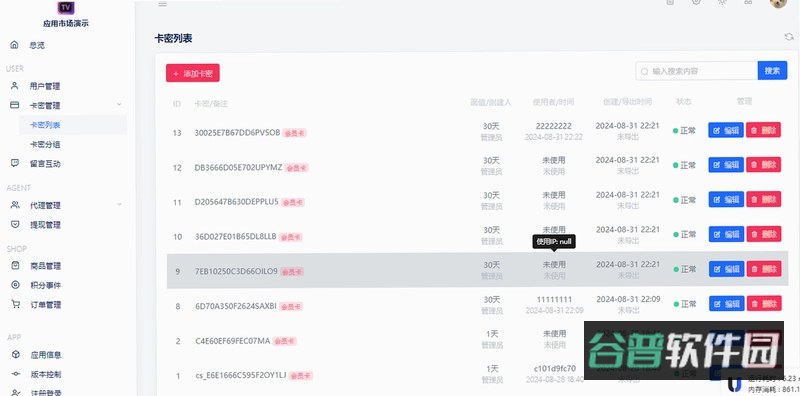This screenshot has height=396, width=800.
Task: Click the shield icon beside 提现管理
Action: pos(15,225)
